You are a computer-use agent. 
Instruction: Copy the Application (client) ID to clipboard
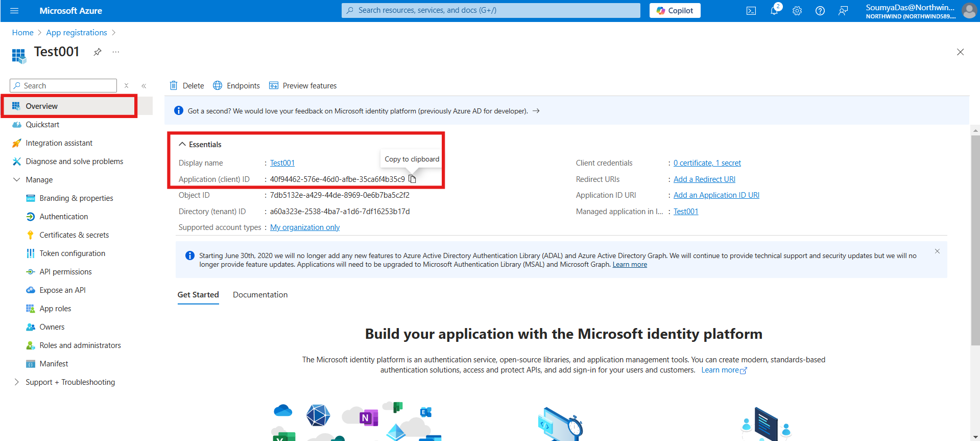[x=412, y=179]
